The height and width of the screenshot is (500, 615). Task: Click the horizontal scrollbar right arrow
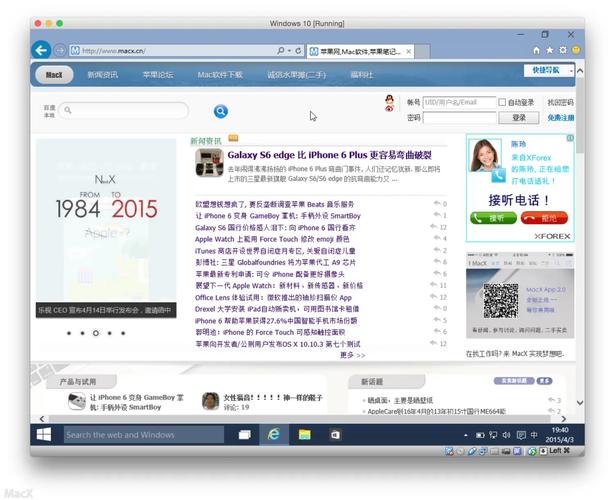pos(564,418)
